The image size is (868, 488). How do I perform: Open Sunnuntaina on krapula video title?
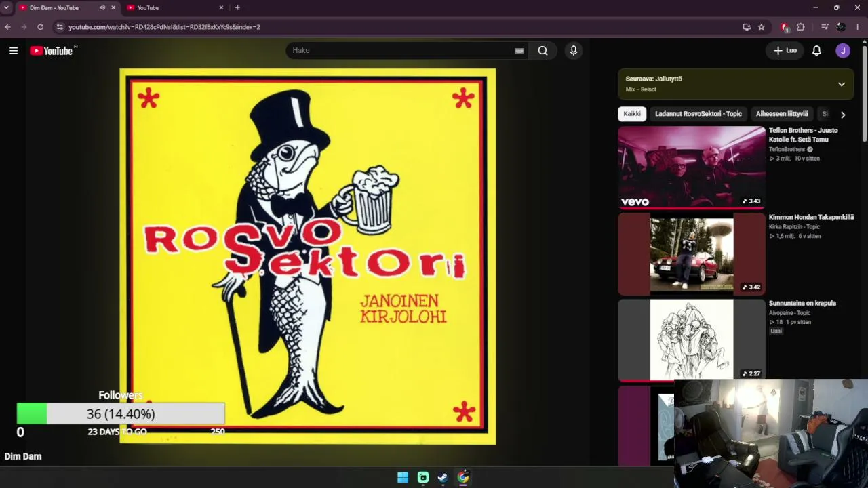(802, 304)
